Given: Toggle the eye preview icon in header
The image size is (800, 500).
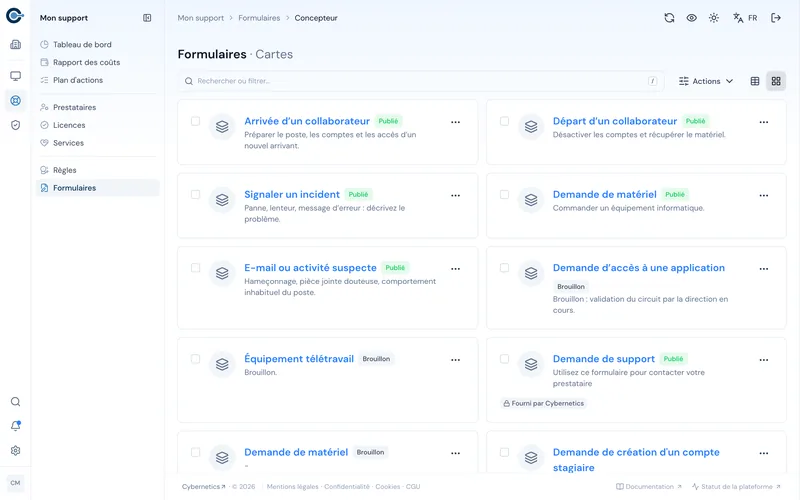Looking at the screenshot, I should [x=691, y=18].
